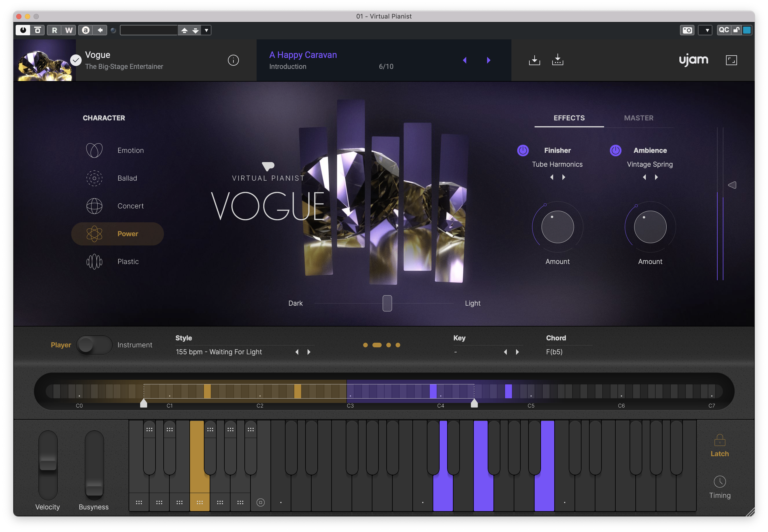The image size is (768, 532).
Task: Select next preset with right arrow
Action: (x=488, y=60)
